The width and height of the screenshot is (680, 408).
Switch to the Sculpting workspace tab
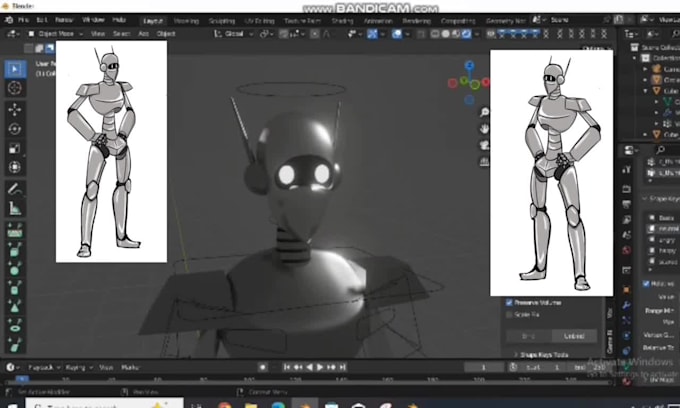[222, 21]
